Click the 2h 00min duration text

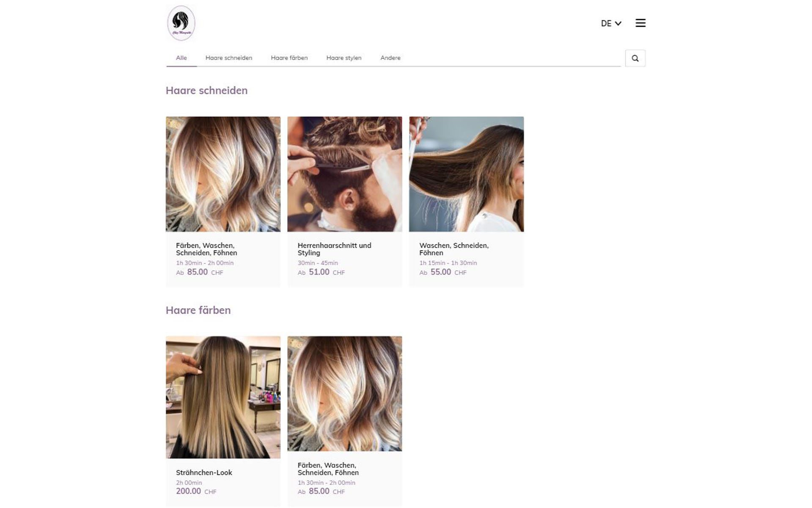189,483
